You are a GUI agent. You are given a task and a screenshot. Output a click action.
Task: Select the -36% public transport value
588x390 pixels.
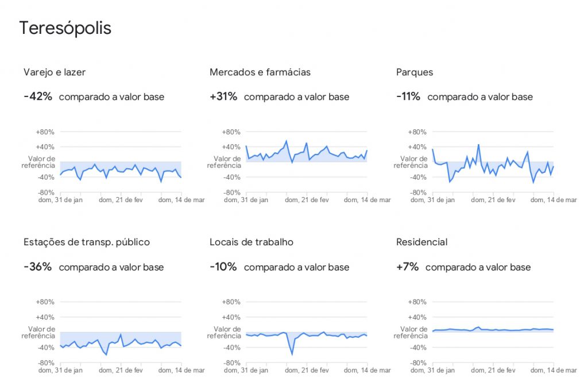(38, 267)
